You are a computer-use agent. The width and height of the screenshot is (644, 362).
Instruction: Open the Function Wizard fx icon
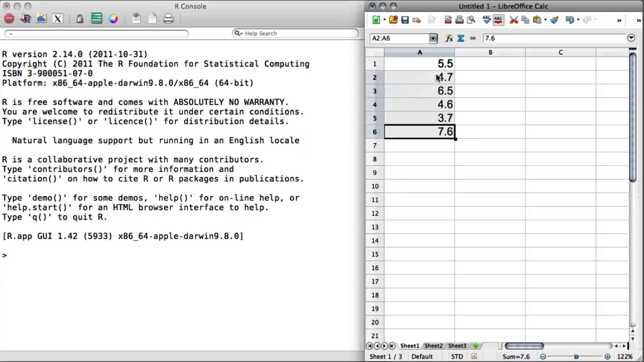coord(449,38)
